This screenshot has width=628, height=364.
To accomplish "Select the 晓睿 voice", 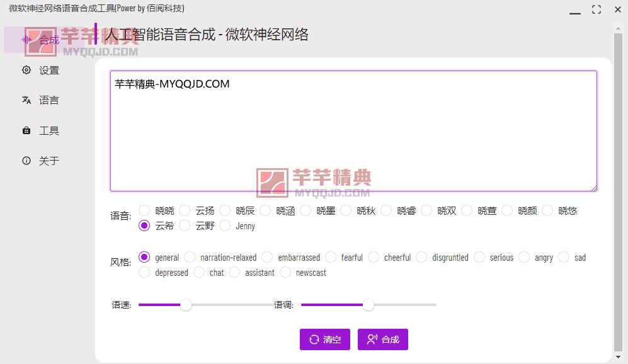I will point(386,210).
